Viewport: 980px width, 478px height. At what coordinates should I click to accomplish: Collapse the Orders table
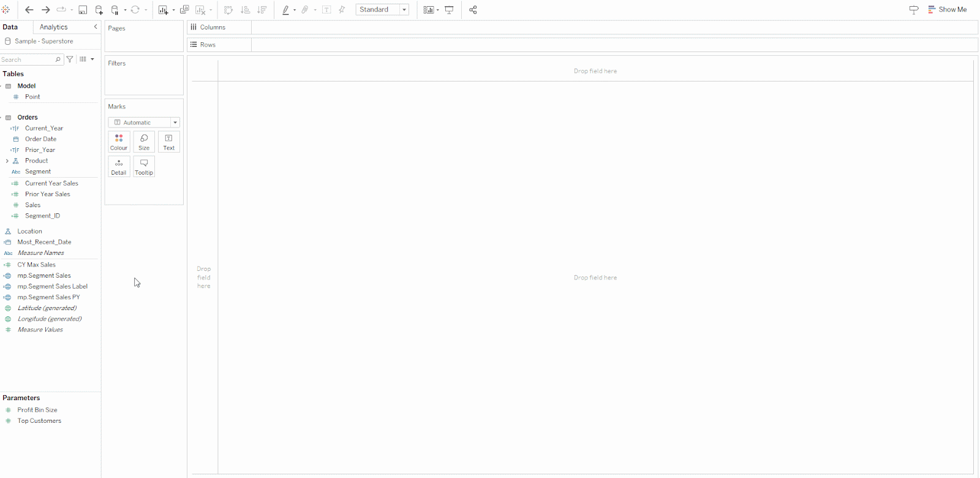click(x=2, y=118)
